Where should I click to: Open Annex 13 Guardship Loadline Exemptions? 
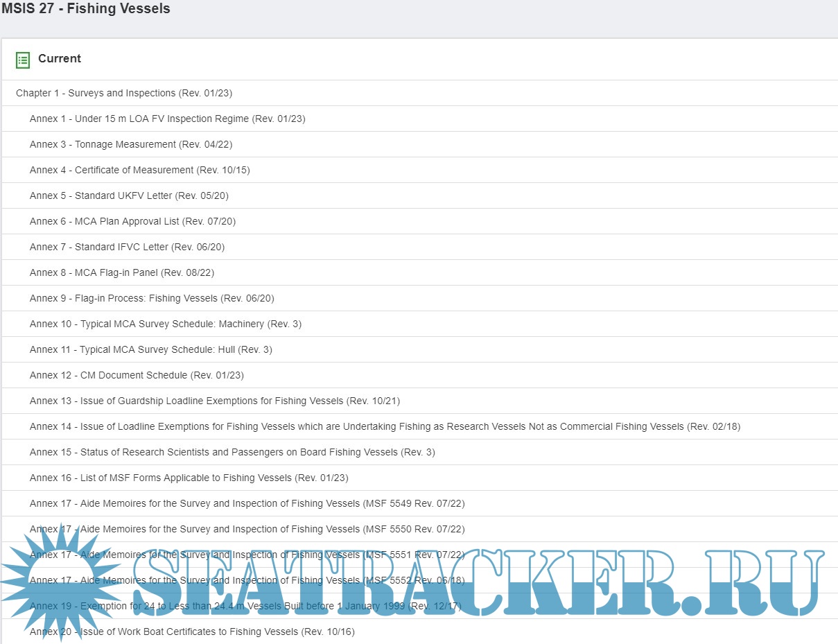tap(214, 401)
